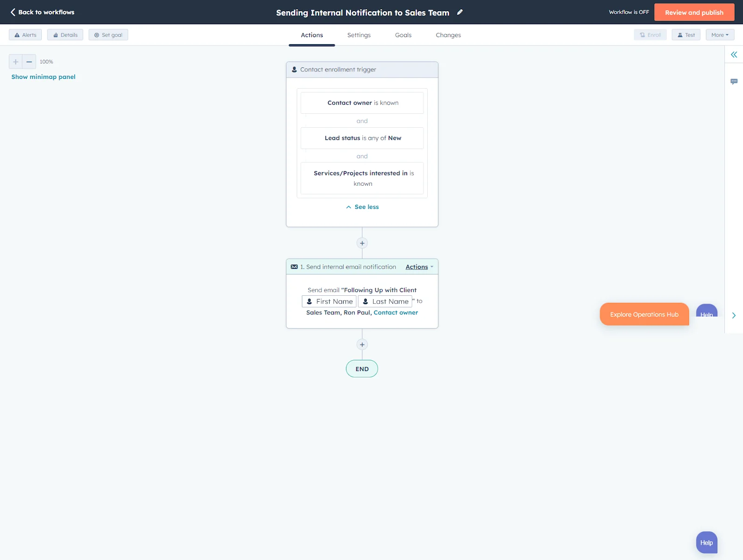
Task: Open the Explore Operations Hub prompt
Action: point(644,314)
